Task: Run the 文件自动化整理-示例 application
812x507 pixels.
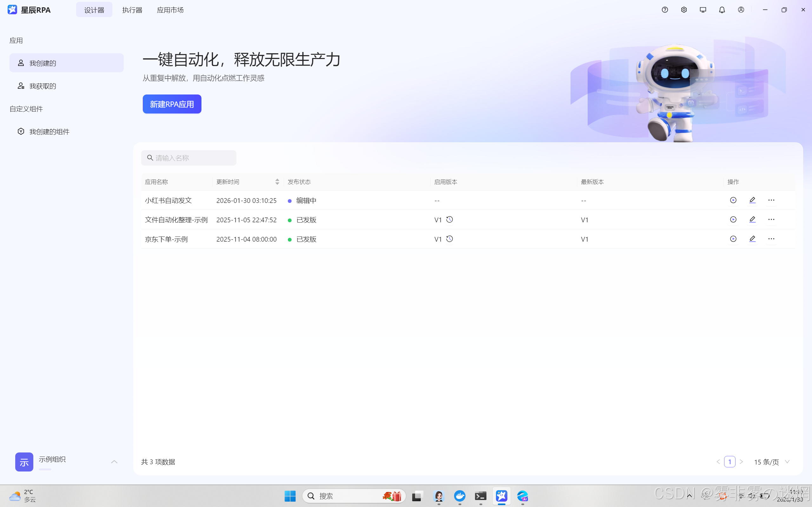Action: click(733, 220)
